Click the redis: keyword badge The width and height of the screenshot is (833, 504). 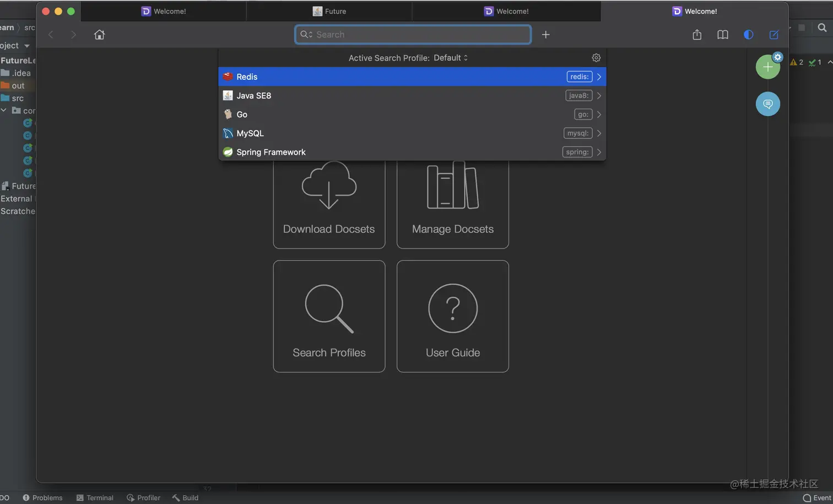point(580,77)
